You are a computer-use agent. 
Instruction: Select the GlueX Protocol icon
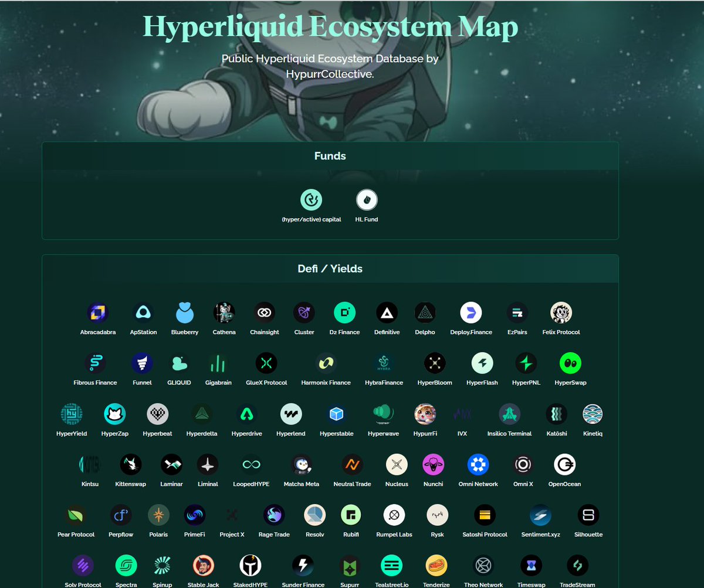tap(266, 363)
